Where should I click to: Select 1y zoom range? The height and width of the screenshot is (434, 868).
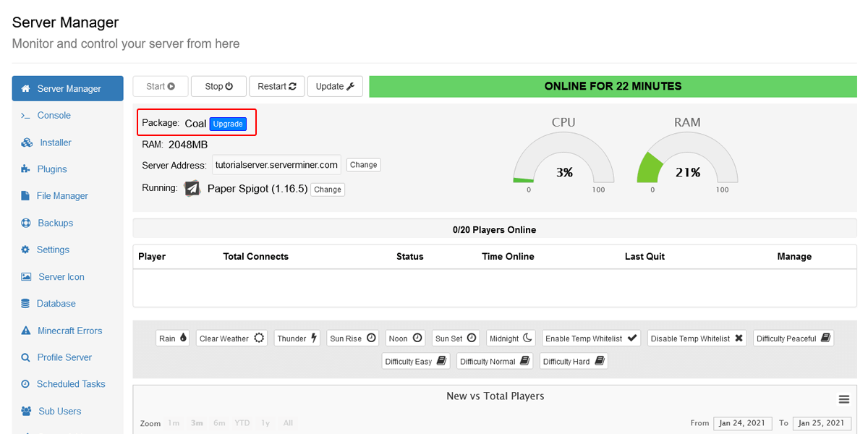click(265, 423)
